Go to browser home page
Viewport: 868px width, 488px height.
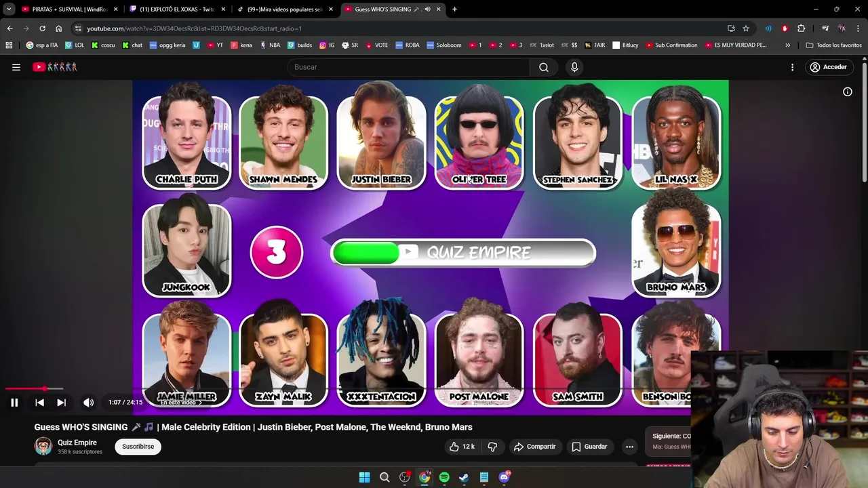coord(58,28)
